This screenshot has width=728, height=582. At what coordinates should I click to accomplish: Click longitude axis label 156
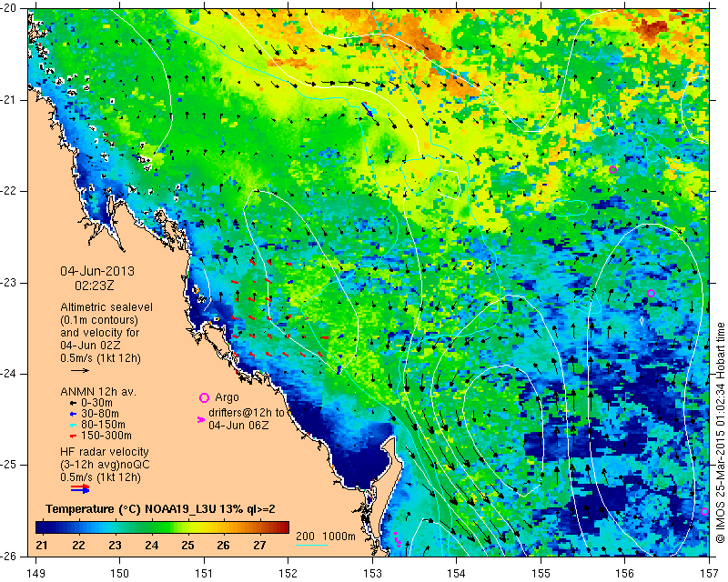click(x=625, y=574)
